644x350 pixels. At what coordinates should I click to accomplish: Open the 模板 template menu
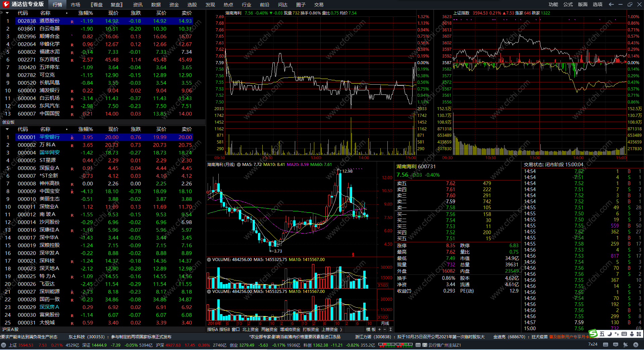point(371,330)
